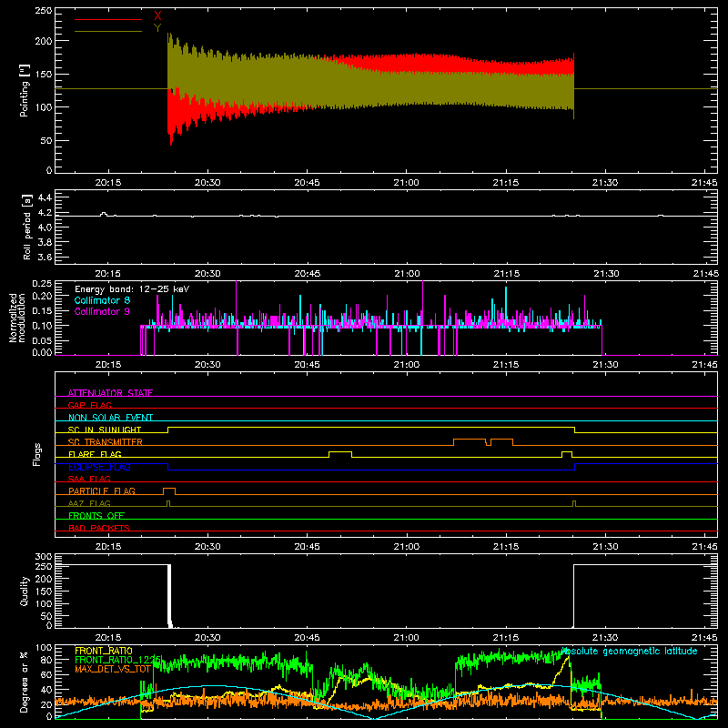Viewport: 728px width, 728px height.
Task: Select the olive AAZ_FLAG label
Action: (89, 503)
